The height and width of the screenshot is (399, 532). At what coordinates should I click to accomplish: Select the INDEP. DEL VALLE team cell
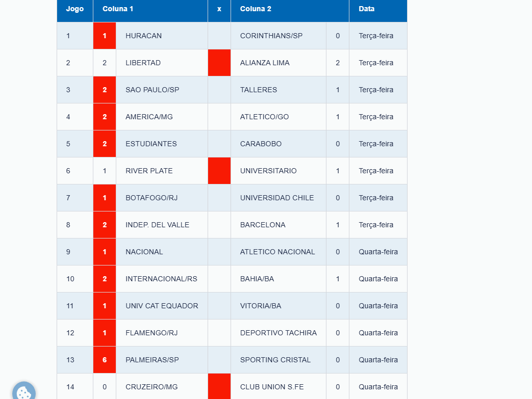pos(162,225)
